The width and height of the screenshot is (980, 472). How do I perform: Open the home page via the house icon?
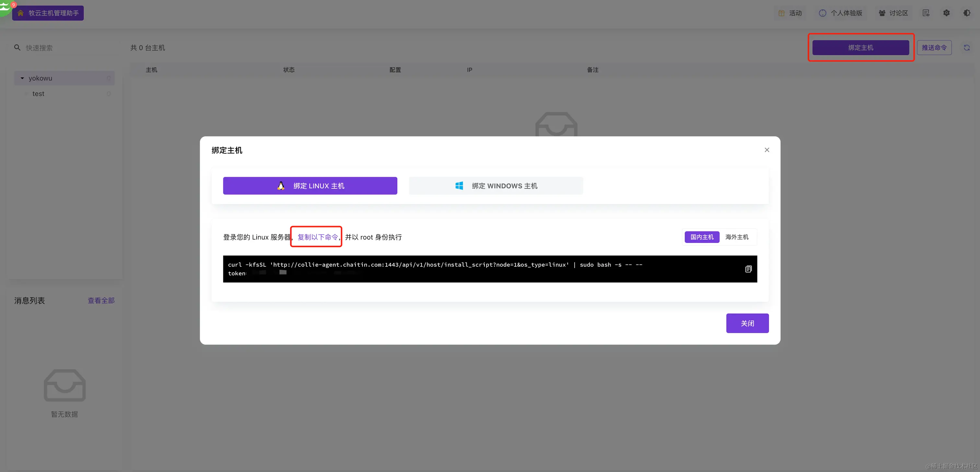(x=20, y=13)
